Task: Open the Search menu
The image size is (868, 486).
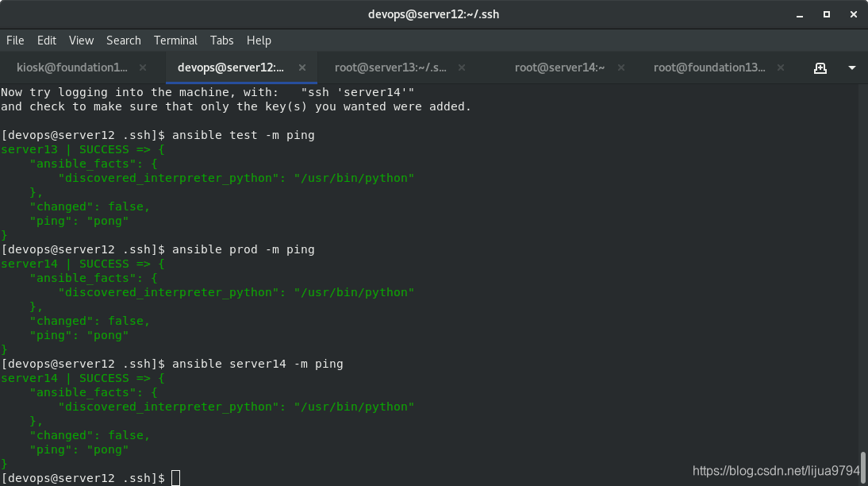Action: (124, 40)
